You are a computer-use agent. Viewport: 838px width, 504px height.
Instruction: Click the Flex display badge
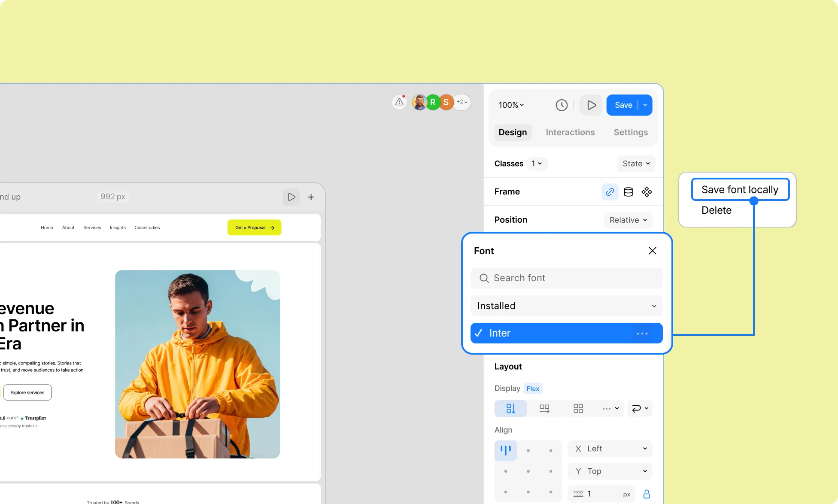click(533, 389)
